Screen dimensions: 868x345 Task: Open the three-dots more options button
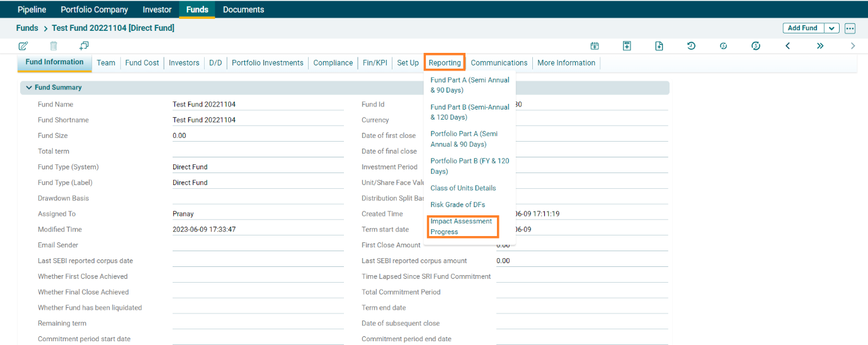coord(850,28)
